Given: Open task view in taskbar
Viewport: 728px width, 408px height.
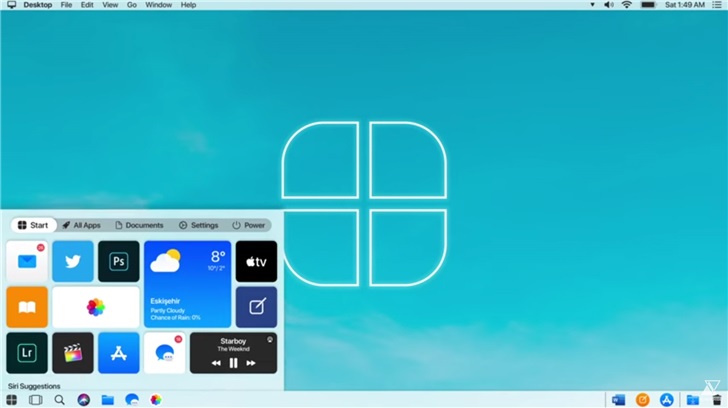Looking at the screenshot, I should click(36, 400).
